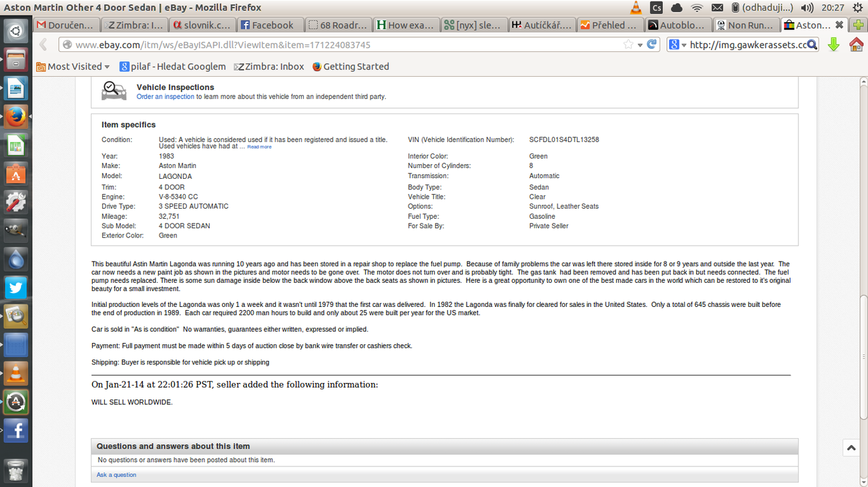Click the Order an inspection link
The width and height of the screenshot is (868, 487).
pyautogui.click(x=165, y=97)
